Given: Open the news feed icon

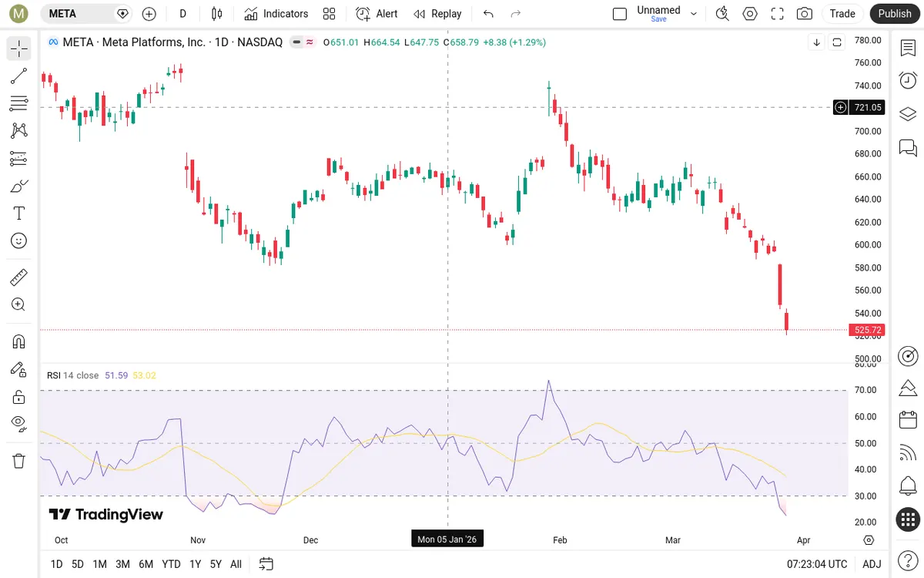Looking at the screenshot, I should tap(908, 453).
